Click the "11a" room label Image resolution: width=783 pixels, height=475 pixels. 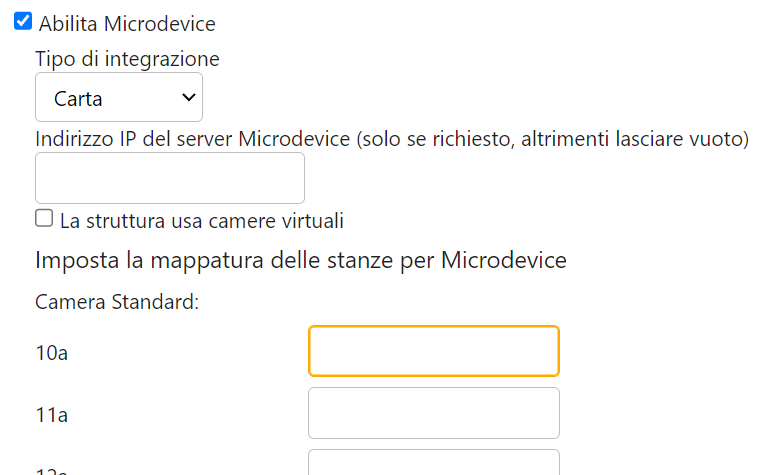(51, 414)
